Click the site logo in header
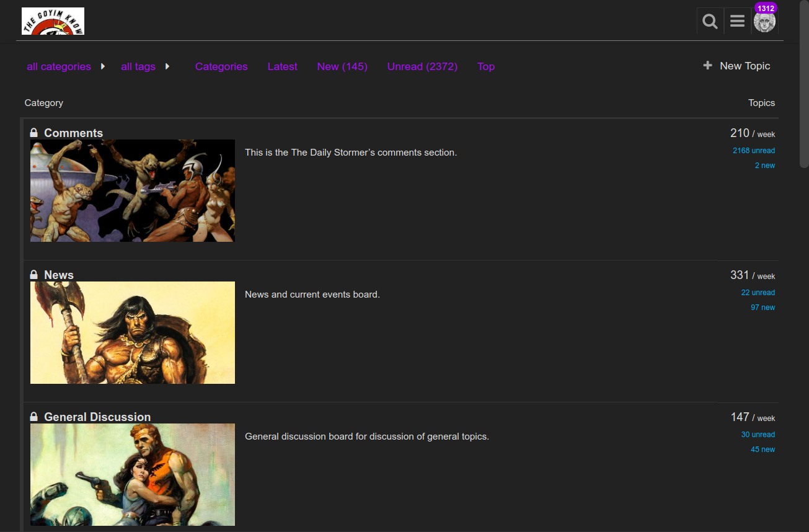 tap(53, 21)
